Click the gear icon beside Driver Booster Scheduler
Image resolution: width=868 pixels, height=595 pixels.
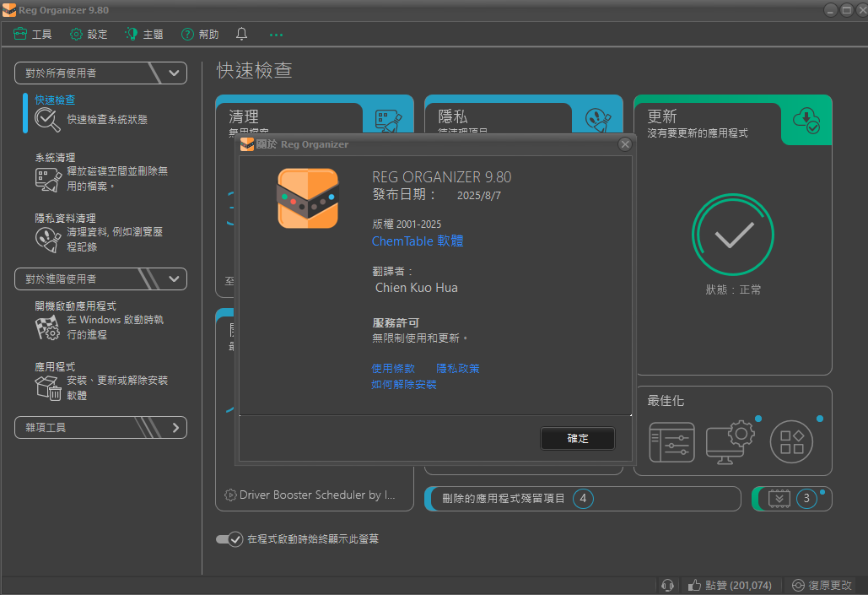click(x=230, y=495)
